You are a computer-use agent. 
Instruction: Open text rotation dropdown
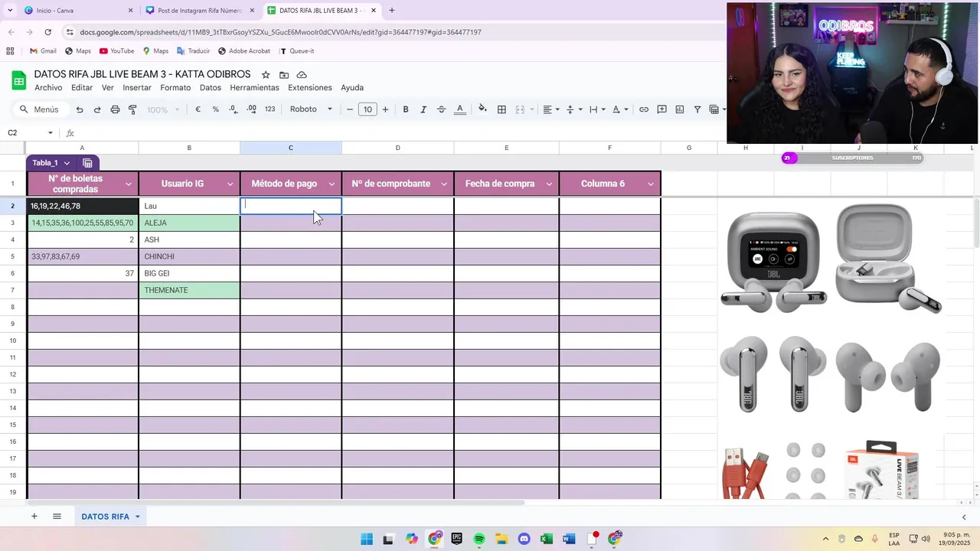point(620,109)
